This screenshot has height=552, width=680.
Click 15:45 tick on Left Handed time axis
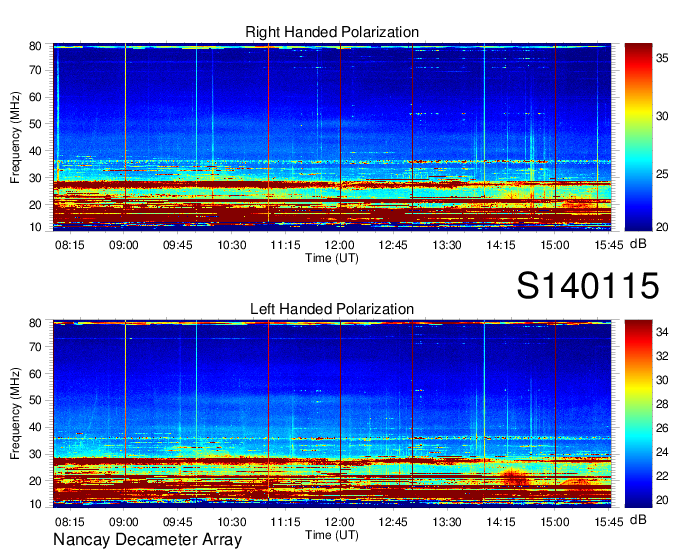608,522
